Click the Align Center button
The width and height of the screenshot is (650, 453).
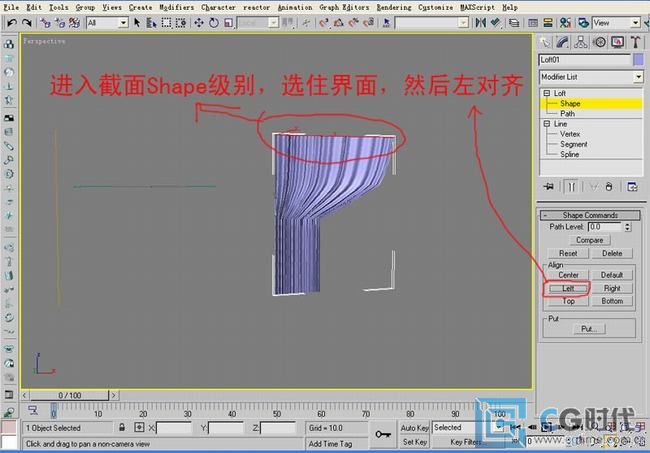pos(568,275)
